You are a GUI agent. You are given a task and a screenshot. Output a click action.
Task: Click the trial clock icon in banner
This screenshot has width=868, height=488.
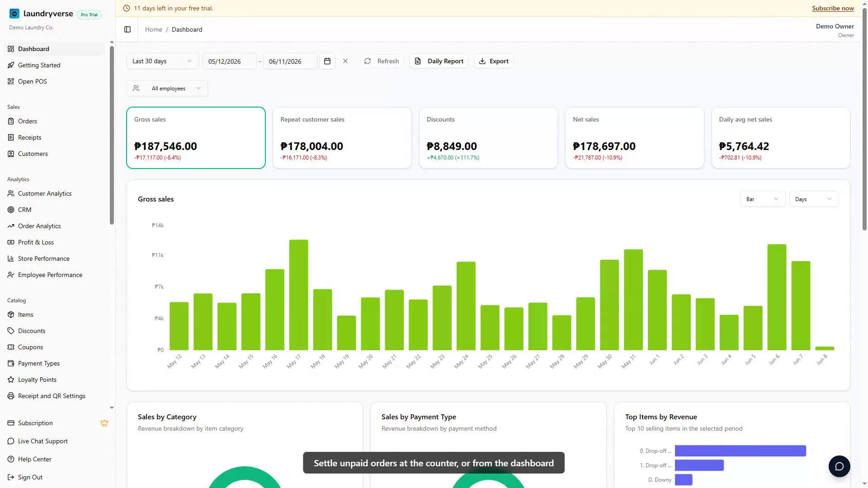pyautogui.click(x=127, y=8)
